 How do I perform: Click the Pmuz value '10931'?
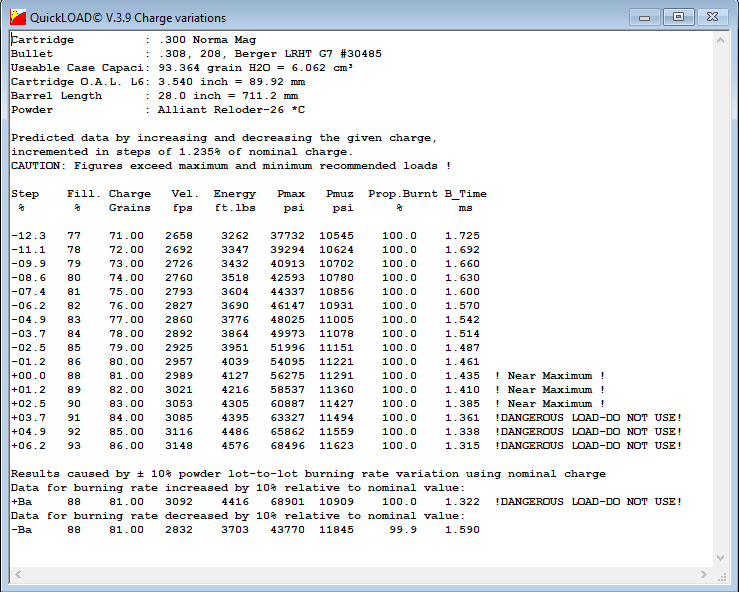tap(337, 306)
